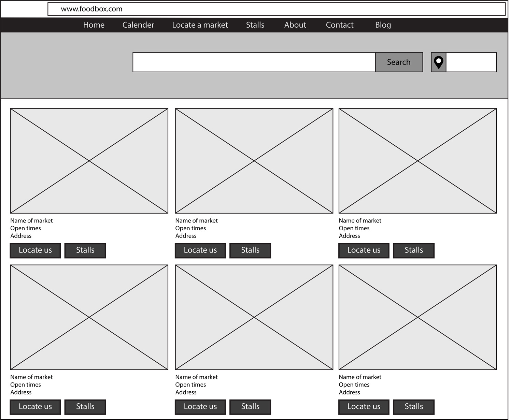The image size is (510, 420).
Task: Click Locate us under the bottom-right market
Action: point(364,407)
